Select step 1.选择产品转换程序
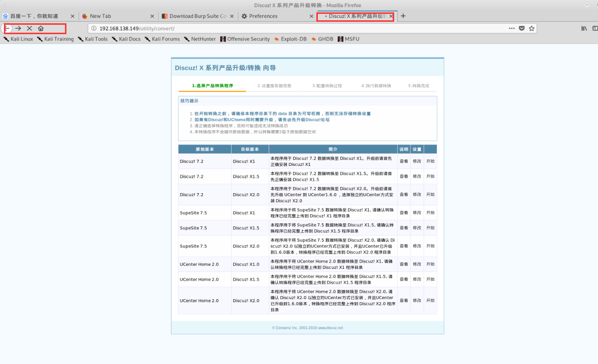The width and height of the screenshot is (598, 364). click(212, 86)
